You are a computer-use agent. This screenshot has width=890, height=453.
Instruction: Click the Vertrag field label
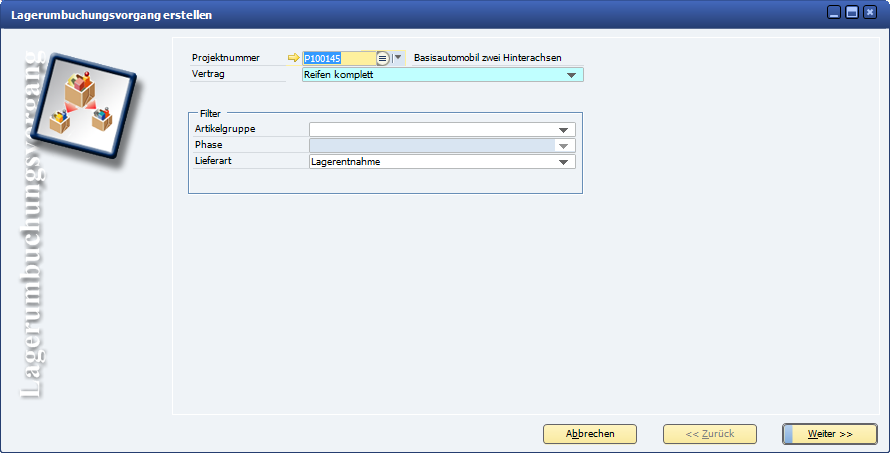pos(208,74)
